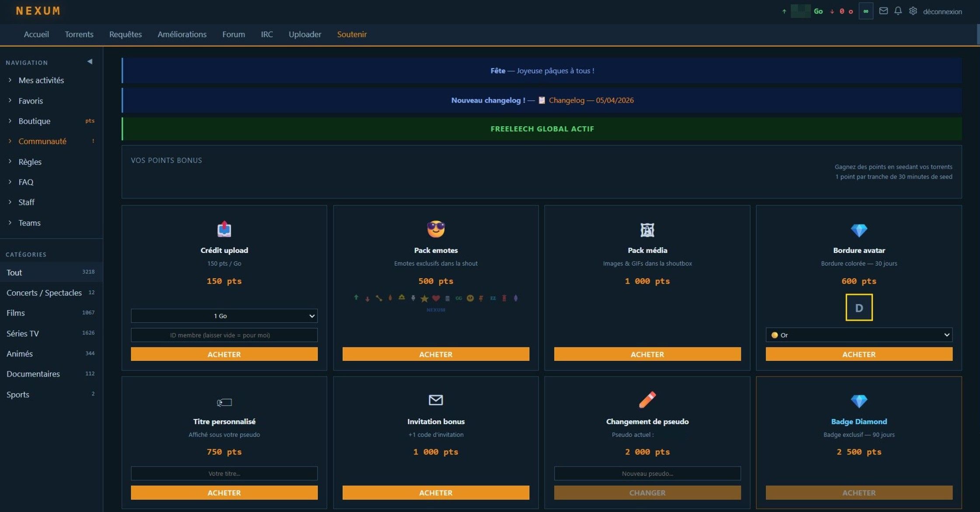
Task: Click the notifications bell icon
Action: click(x=898, y=11)
